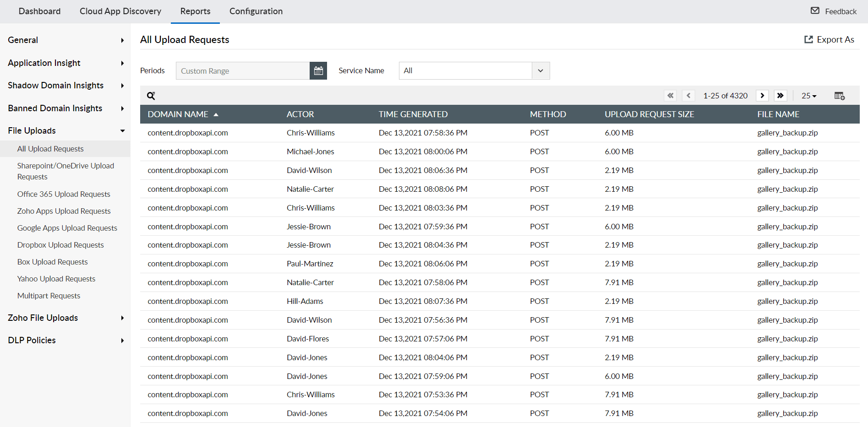Go to the next page of results
This screenshot has height=427, width=868.
point(762,95)
